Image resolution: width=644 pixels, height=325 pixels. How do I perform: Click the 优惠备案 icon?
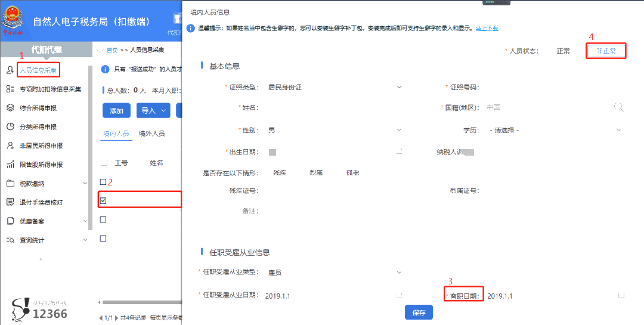[10, 221]
